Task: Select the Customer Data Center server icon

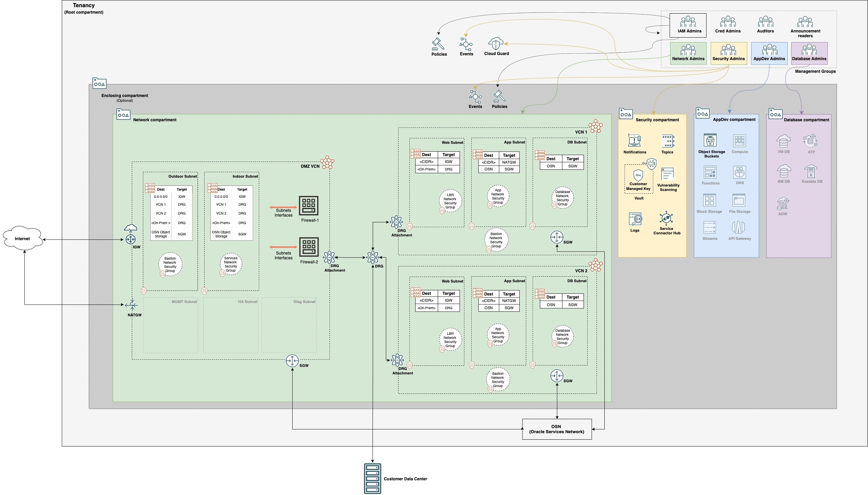Action: (372, 478)
